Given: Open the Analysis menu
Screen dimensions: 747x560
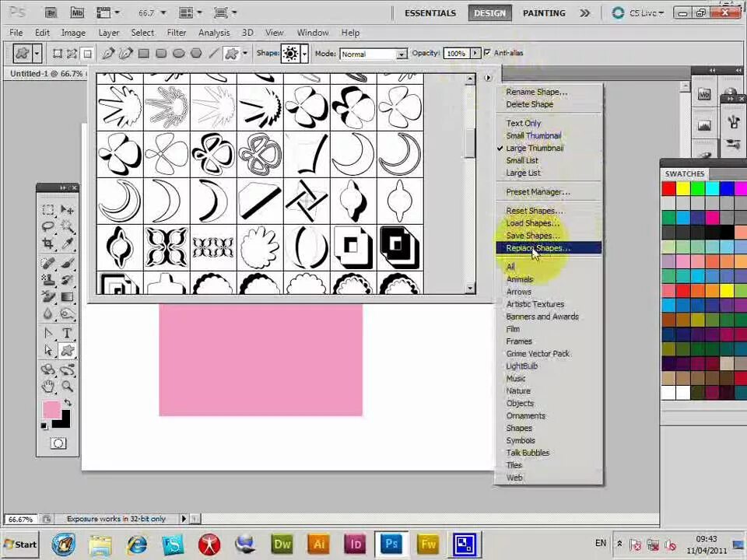Looking at the screenshot, I should tap(214, 33).
